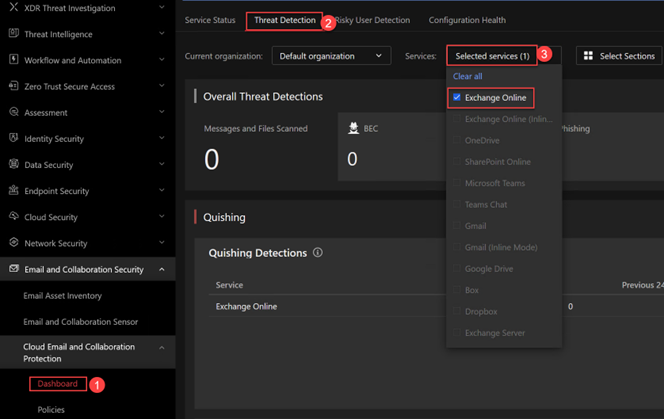664x419 pixels.
Task: Click the Assessment sidebar icon
Action: click(x=14, y=112)
